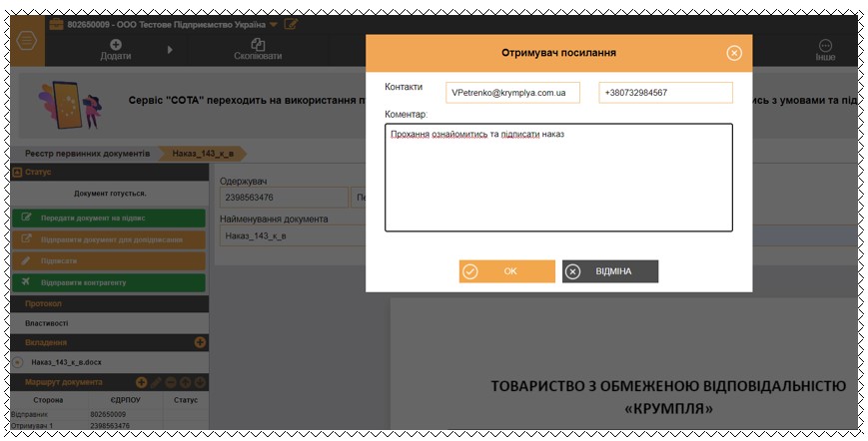This screenshot has height=441, width=868.
Task: Click the СОТА banner illustration
Action: click(x=70, y=105)
